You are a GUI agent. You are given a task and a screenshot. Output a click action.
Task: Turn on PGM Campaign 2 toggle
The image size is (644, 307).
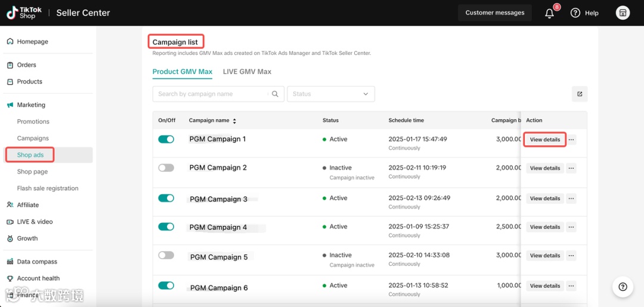pos(166,168)
